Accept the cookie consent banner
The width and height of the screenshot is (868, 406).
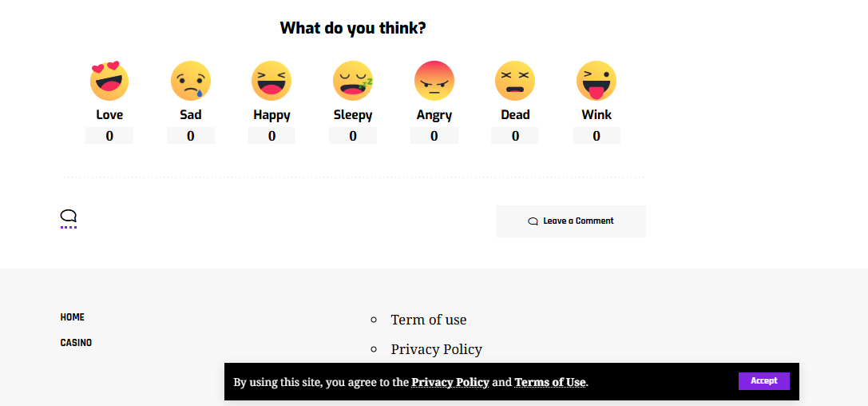(763, 381)
